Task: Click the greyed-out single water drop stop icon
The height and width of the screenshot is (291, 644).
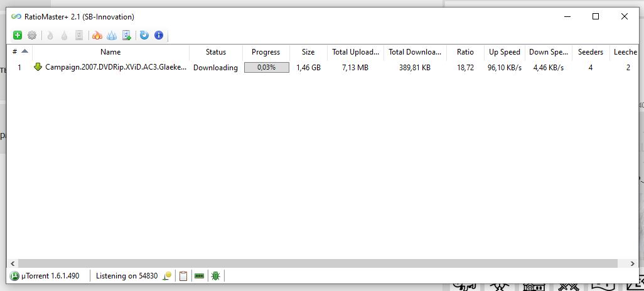Action: [x=64, y=35]
